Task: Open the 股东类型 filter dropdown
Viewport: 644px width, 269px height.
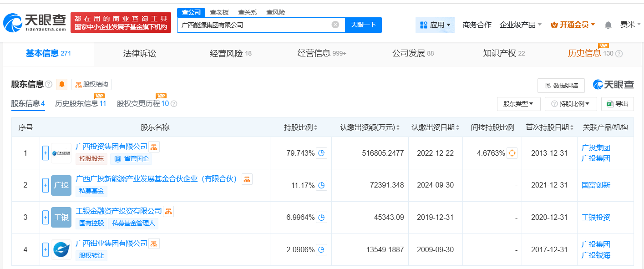Action: coord(518,104)
